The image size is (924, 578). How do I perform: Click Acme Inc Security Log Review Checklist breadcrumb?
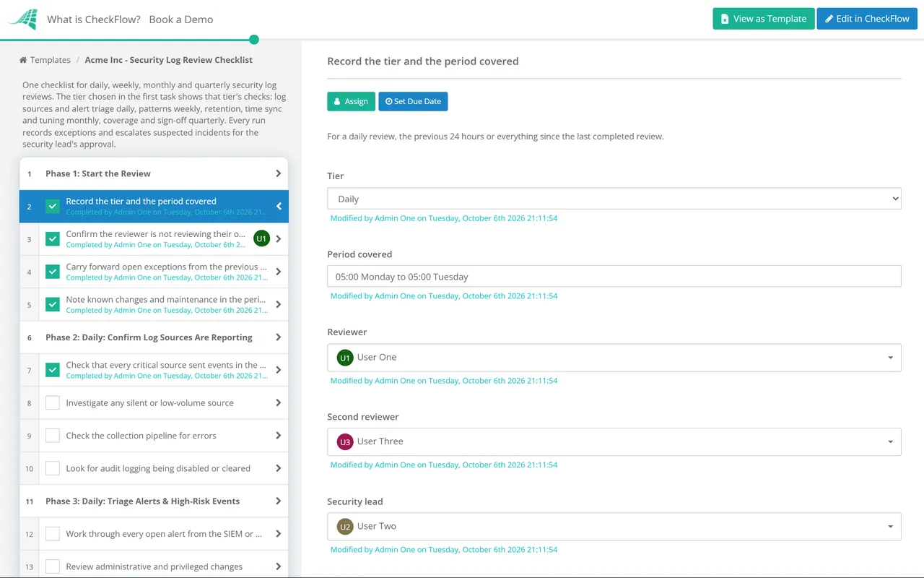coord(169,60)
